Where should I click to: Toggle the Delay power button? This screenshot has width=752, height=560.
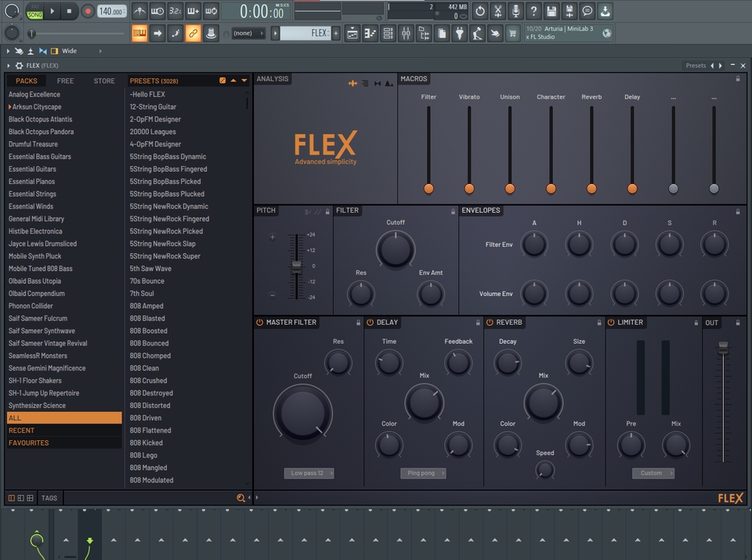(x=371, y=322)
